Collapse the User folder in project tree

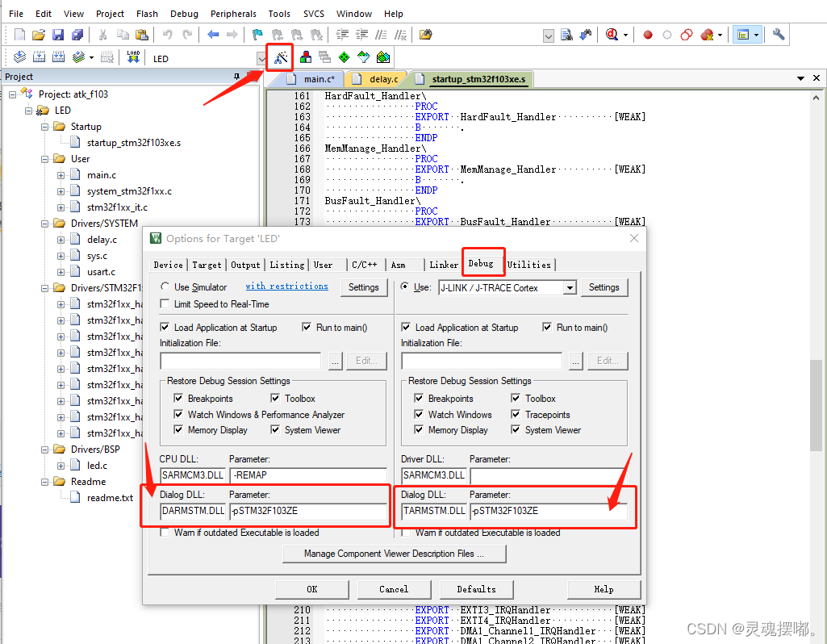click(x=45, y=159)
